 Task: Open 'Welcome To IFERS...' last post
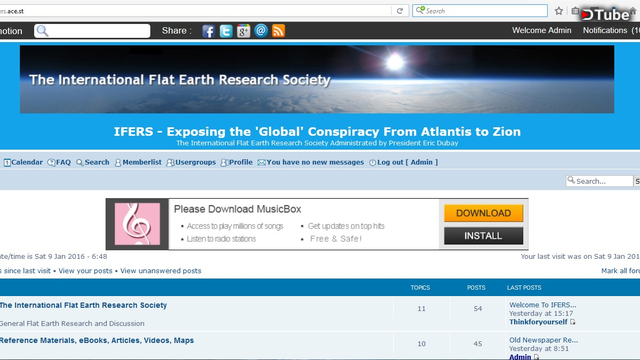click(x=542, y=305)
